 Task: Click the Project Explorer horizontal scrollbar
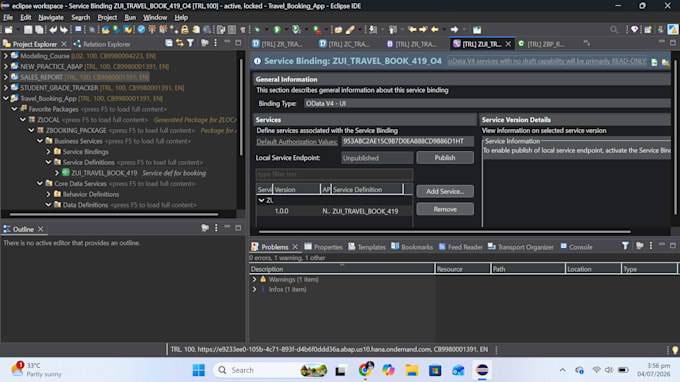tap(114, 214)
